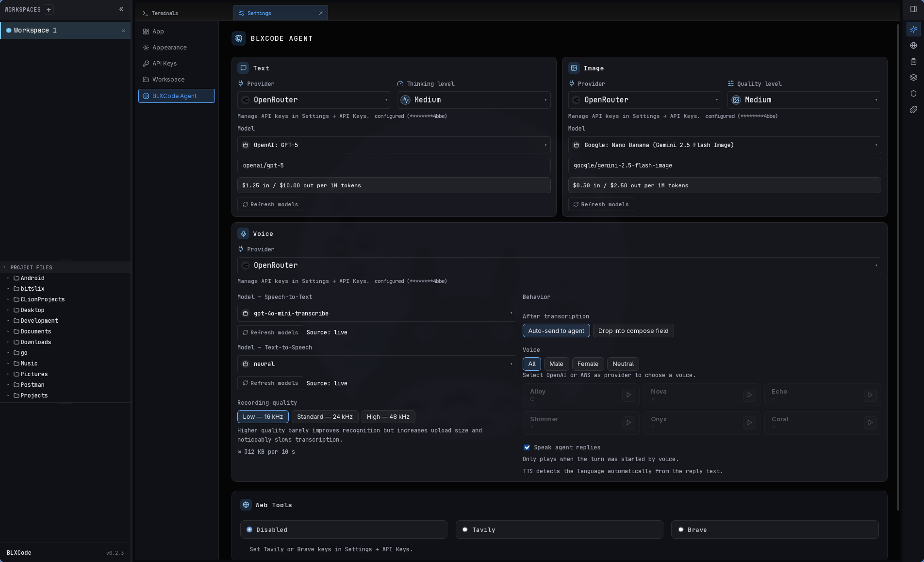Edit the openai/gpt-5 model ID field
The image size is (924, 562).
[x=394, y=165]
